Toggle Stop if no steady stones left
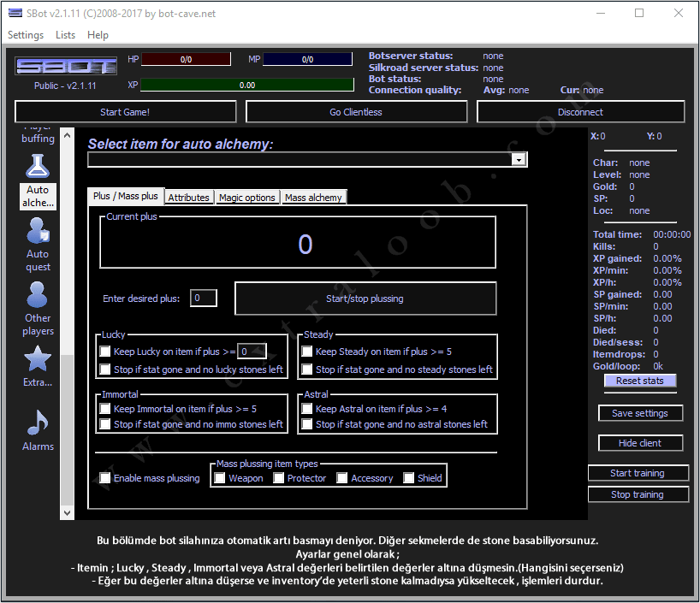Image resolution: width=700 pixels, height=603 pixels. coord(306,369)
